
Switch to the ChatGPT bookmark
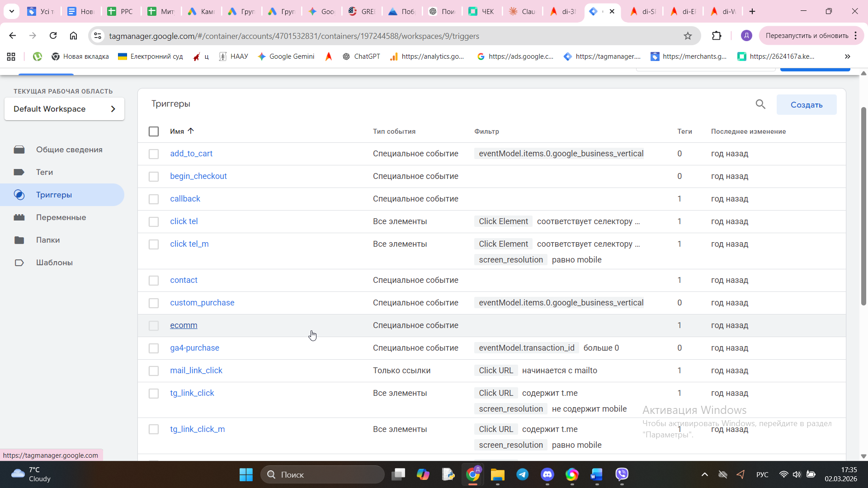coord(361,56)
